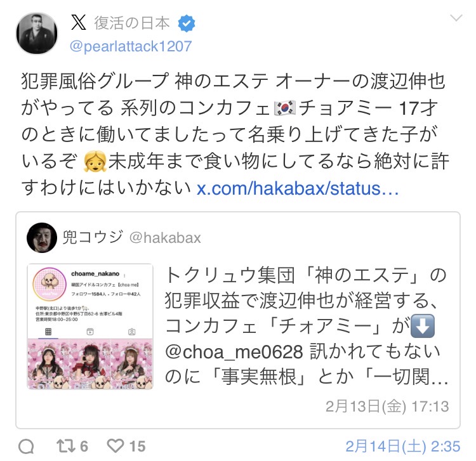This screenshot has height=461, width=476.
Task: Open the quoted tweet text body
Action: 307,326
